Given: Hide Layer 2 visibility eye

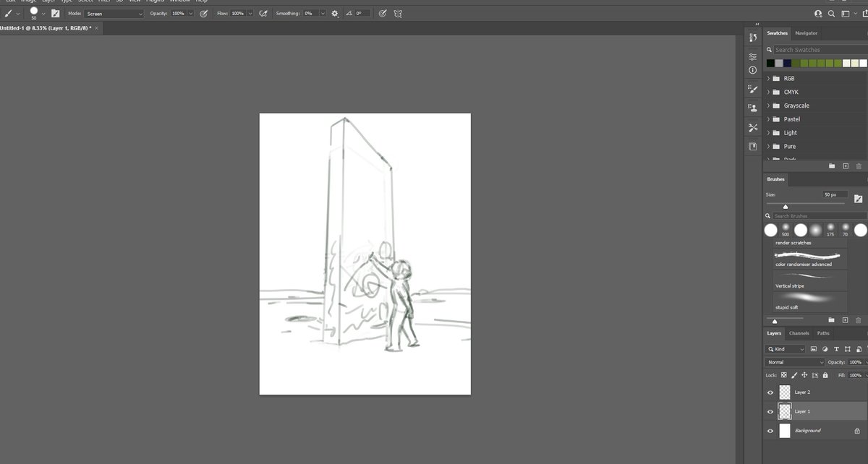Looking at the screenshot, I should tap(770, 392).
